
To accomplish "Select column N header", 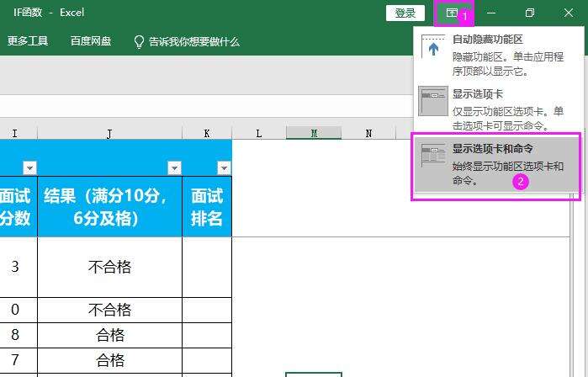I will 368,134.
